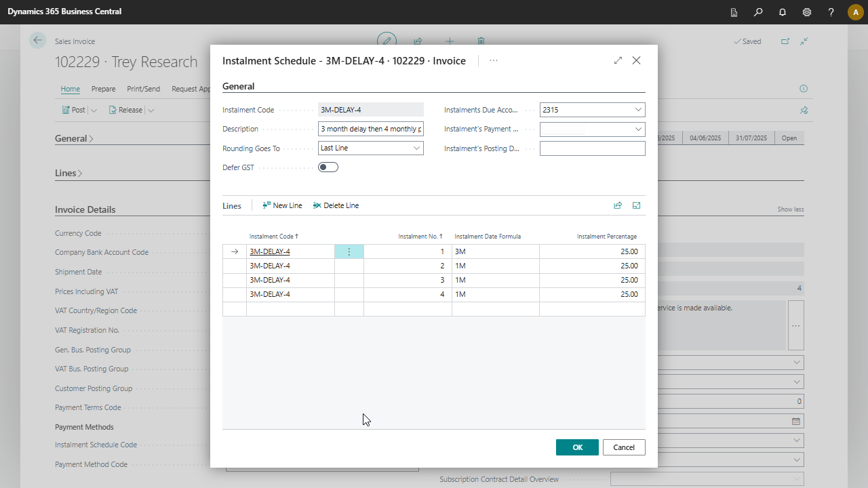Select Instalment No. 2 cell
Screen dimensions: 868x488
(x=408, y=266)
